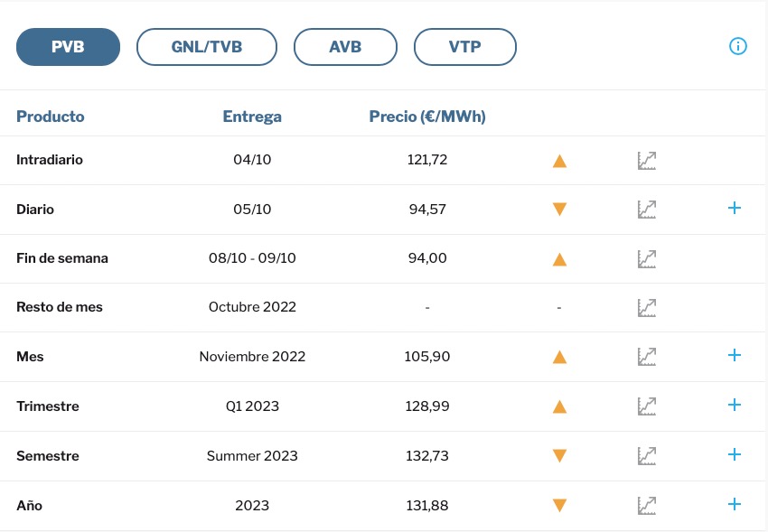View chart icon for Fin de semana
Screen dimensions: 768x532
[x=646, y=258]
